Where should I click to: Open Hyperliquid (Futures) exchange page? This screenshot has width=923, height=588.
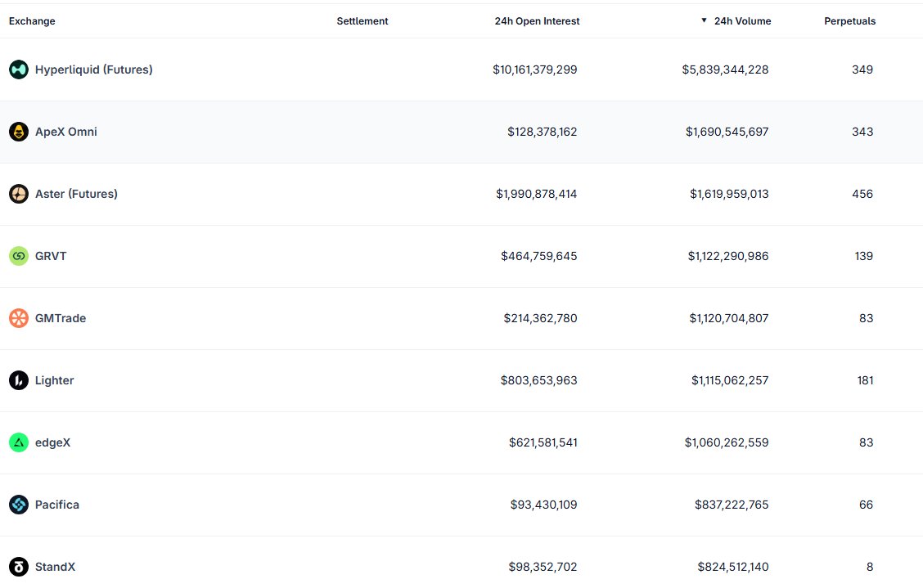93,70
